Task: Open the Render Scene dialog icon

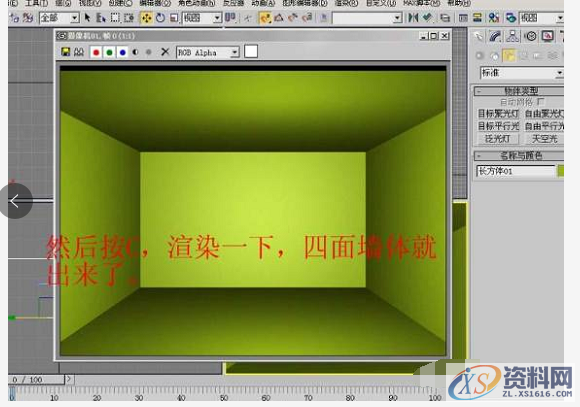Action: 511,17
